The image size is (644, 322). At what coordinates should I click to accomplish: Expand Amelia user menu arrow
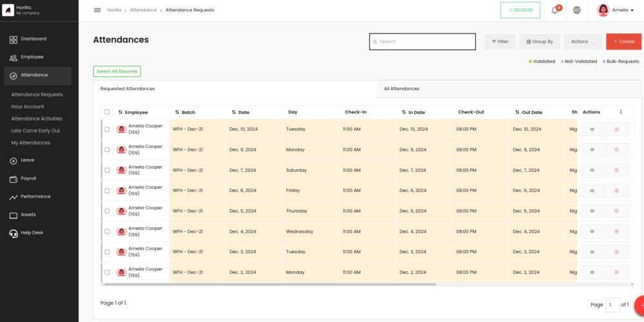point(632,10)
